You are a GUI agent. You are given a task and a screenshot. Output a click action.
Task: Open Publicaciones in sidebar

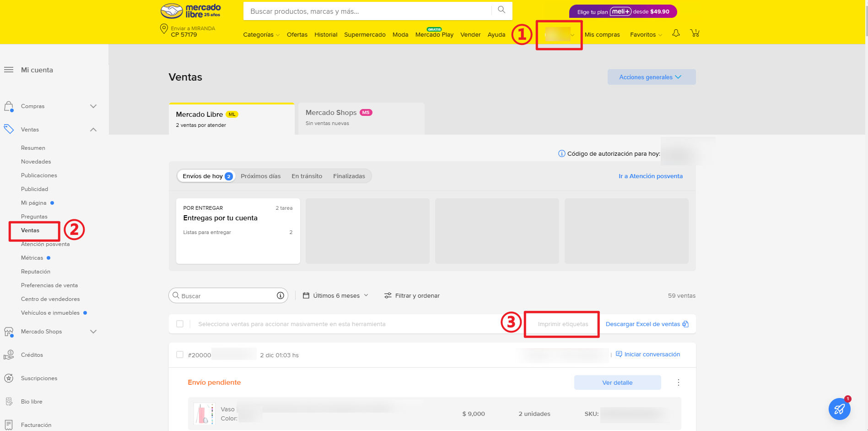point(39,175)
